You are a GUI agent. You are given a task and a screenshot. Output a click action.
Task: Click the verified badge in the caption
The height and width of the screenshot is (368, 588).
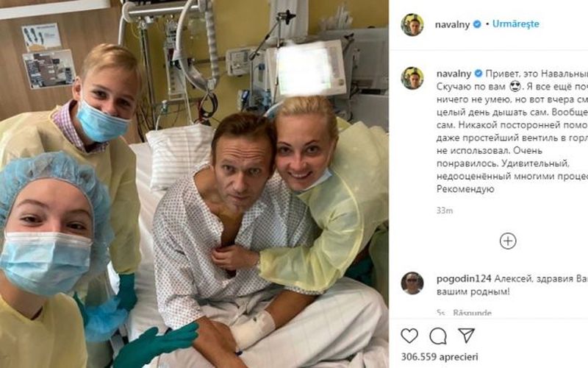[x=478, y=73]
